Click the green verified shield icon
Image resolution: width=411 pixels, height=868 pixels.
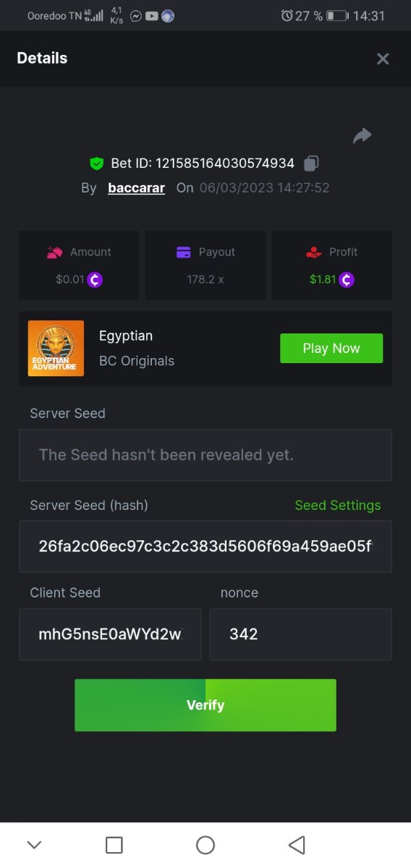point(96,163)
